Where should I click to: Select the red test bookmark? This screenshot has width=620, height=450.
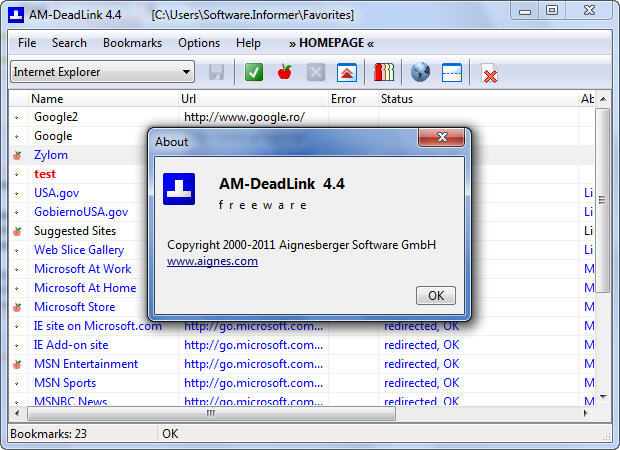45,174
